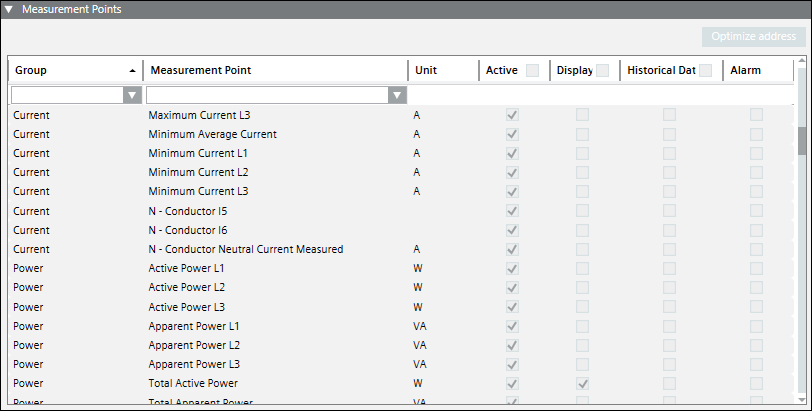Click the Measurement Point filter text field
Screen dimensions: 812x411
(267, 95)
